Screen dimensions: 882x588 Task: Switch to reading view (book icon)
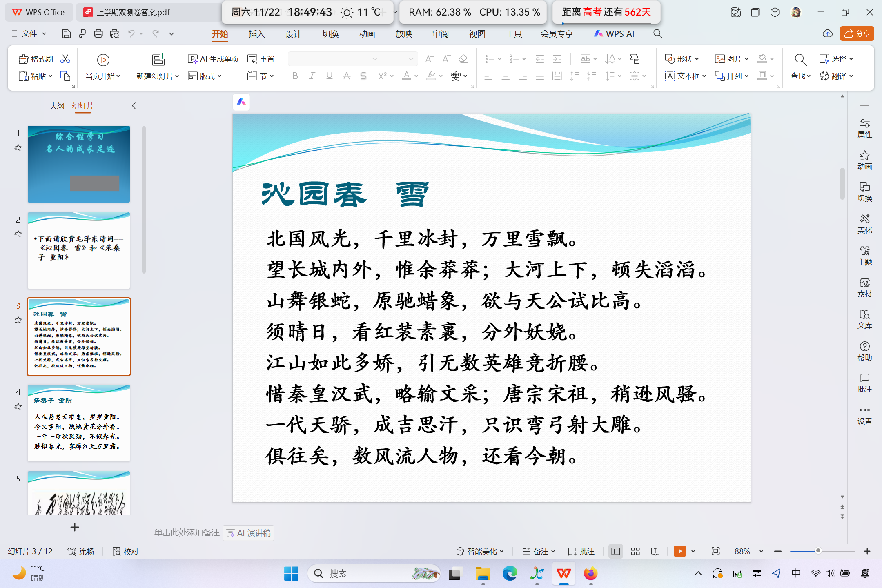655,551
